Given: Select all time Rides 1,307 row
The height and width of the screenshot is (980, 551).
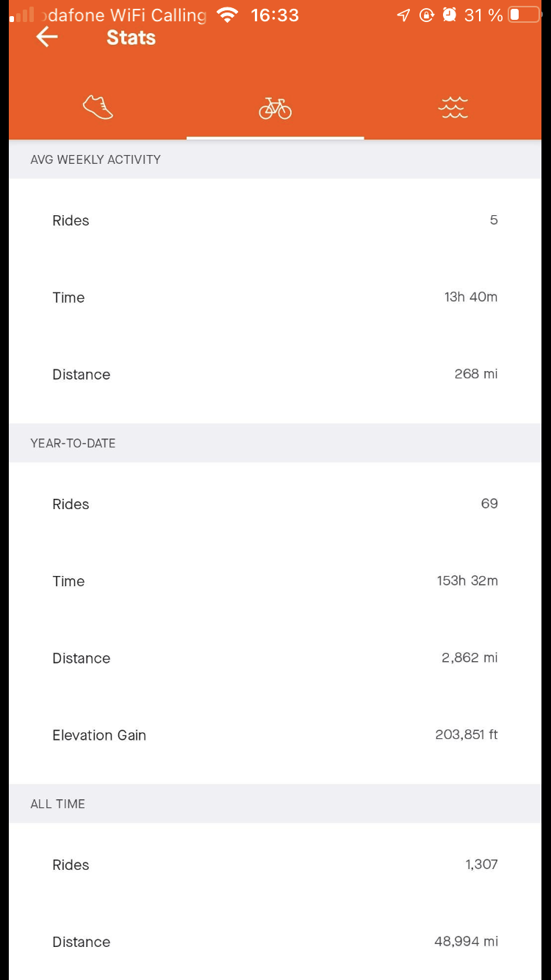Looking at the screenshot, I should [275, 865].
